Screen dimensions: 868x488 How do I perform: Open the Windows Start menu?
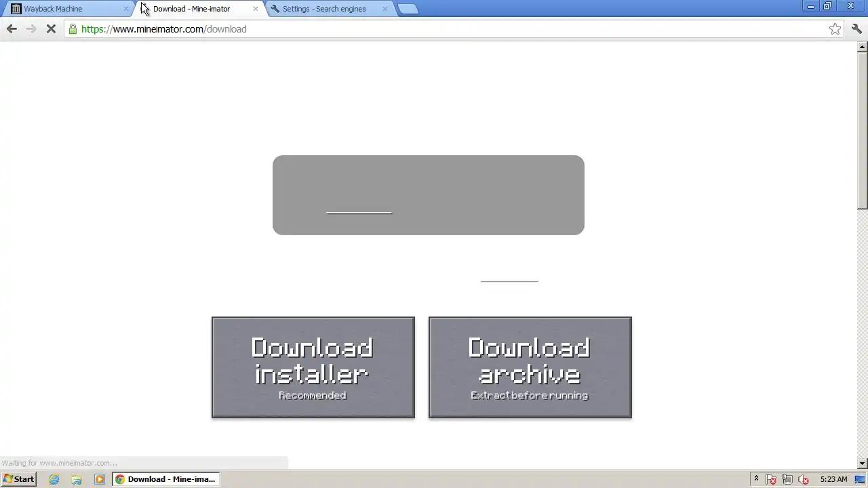coord(19,479)
